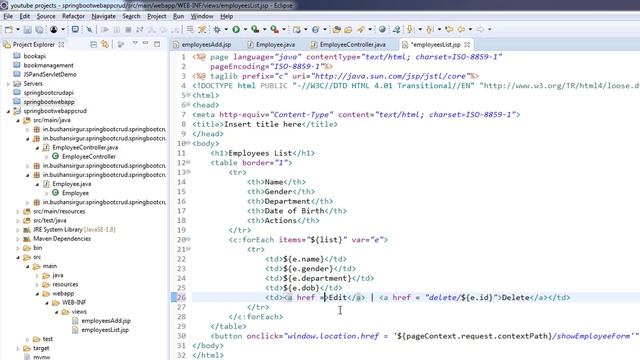Expand the target folder node

[18, 348]
